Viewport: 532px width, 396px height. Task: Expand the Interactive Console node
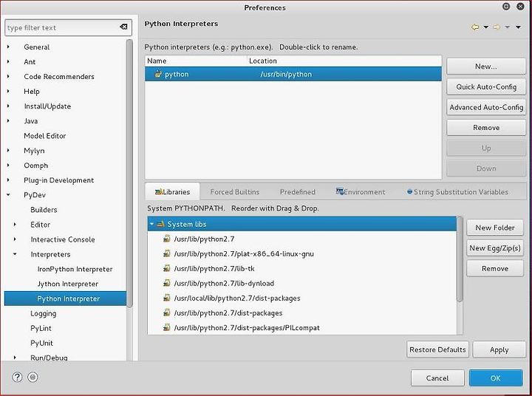click(x=15, y=239)
